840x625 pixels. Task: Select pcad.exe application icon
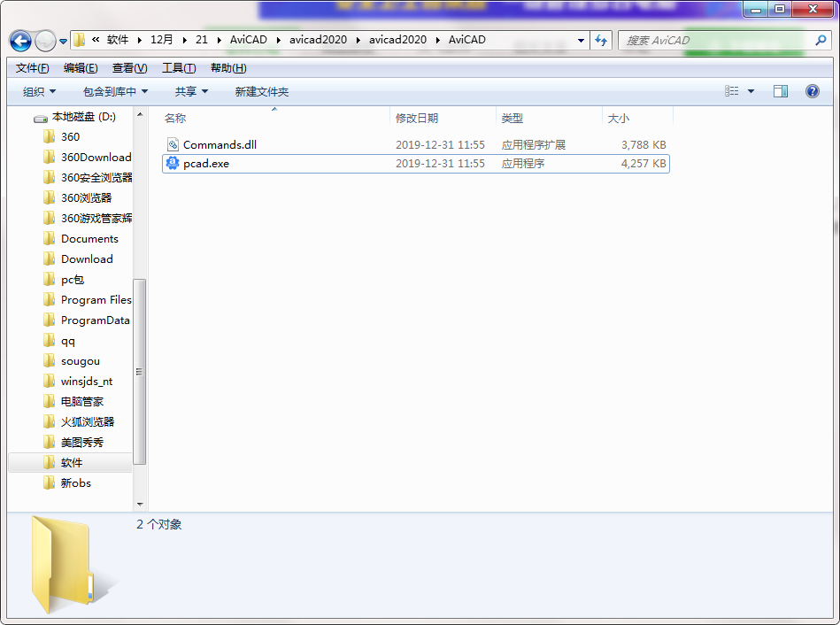click(173, 163)
